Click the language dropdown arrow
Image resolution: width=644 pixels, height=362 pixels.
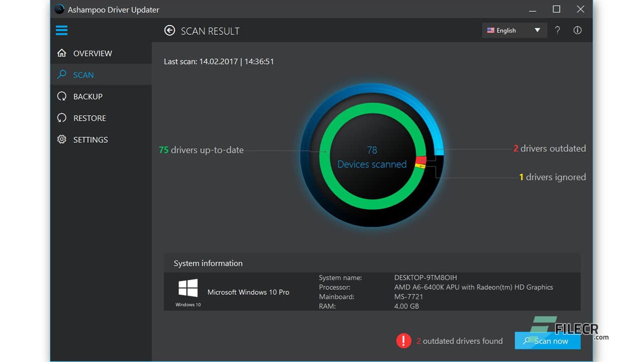click(536, 30)
